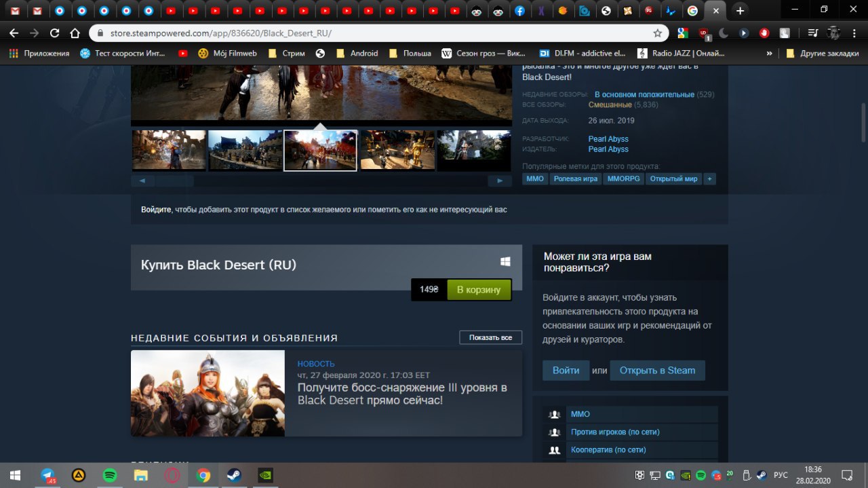The height and width of the screenshot is (488, 868).
Task: Select the fourth screenshot thumbnail with golden armor
Action: coord(397,150)
